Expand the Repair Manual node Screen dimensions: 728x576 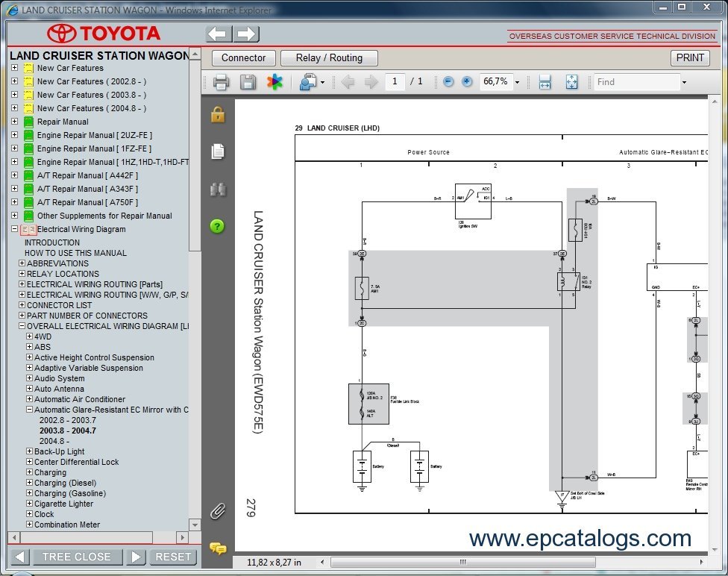point(14,121)
